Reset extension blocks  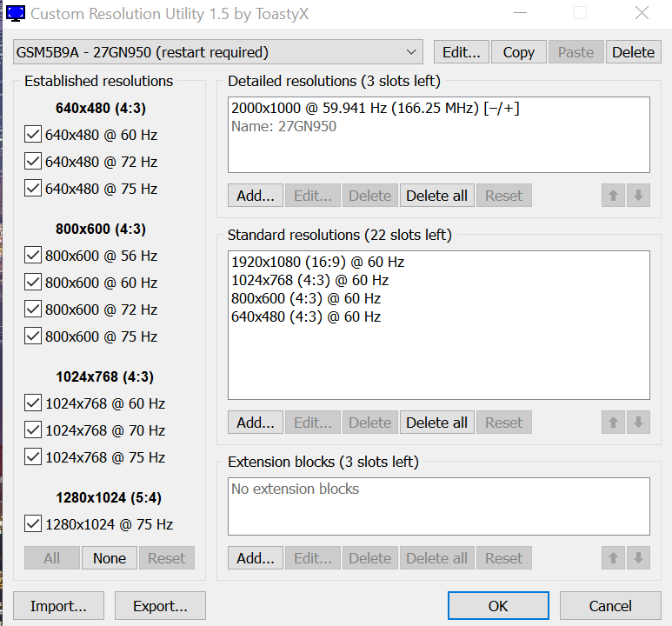tap(504, 558)
